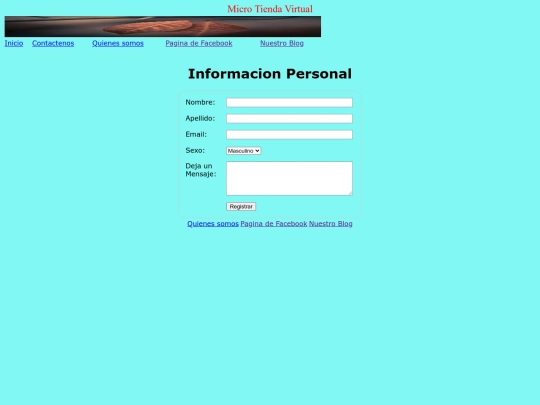Click the Apellido: label
This screenshot has height=405, width=540.
(x=200, y=118)
